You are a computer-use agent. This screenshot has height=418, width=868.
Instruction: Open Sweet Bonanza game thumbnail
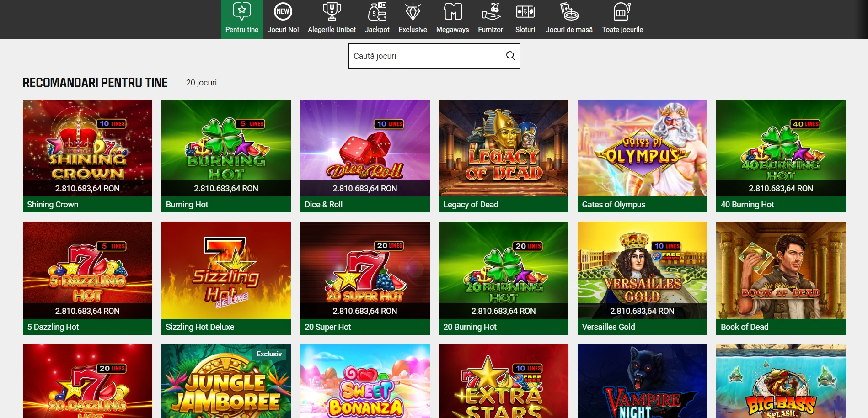point(365,381)
